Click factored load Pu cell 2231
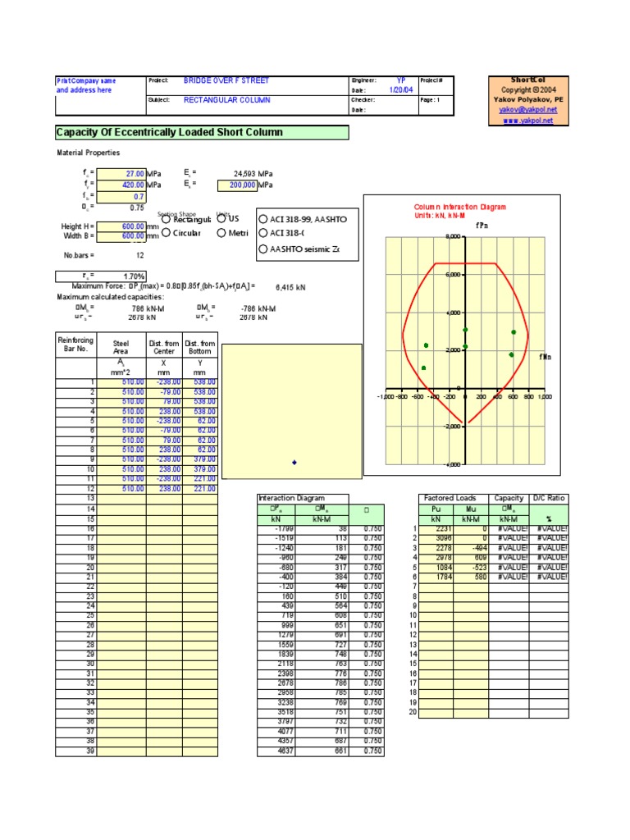 coord(436,529)
